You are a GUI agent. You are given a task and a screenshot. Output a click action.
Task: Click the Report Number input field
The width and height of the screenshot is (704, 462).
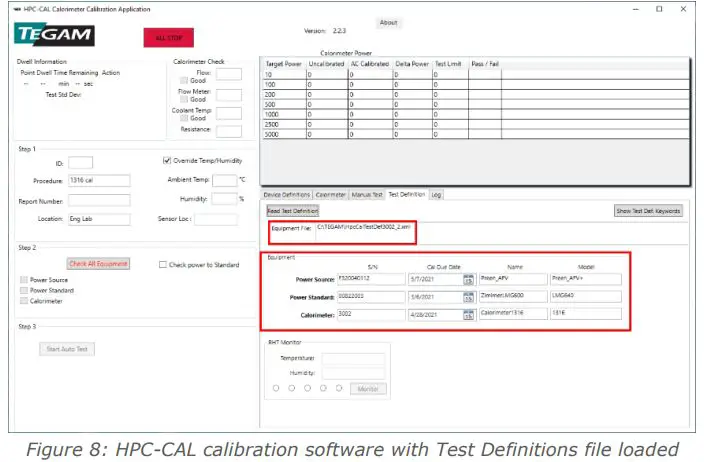tap(99, 200)
